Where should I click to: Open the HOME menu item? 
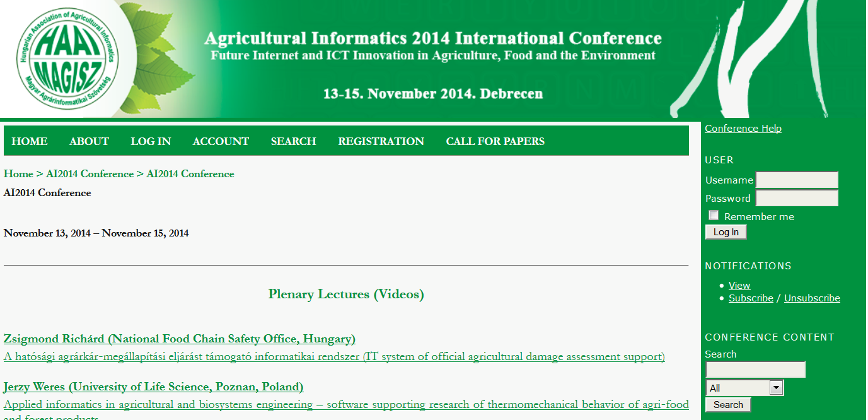click(x=30, y=141)
